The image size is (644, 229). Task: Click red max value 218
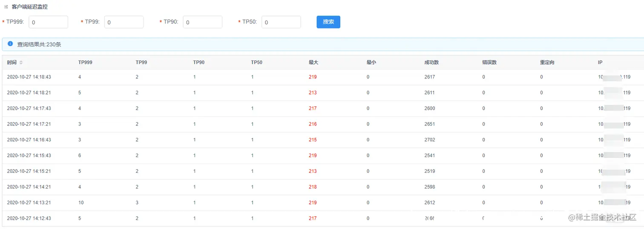(x=313, y=187)
